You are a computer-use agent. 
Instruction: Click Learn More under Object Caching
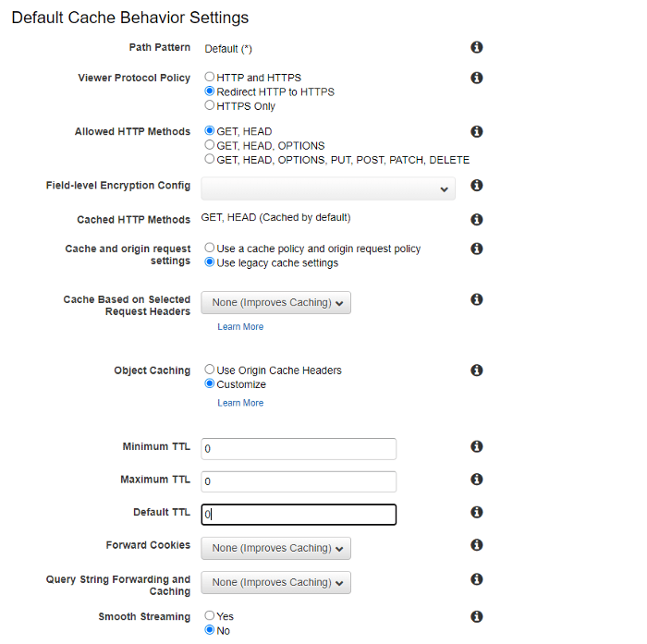[x=240, y=403]
